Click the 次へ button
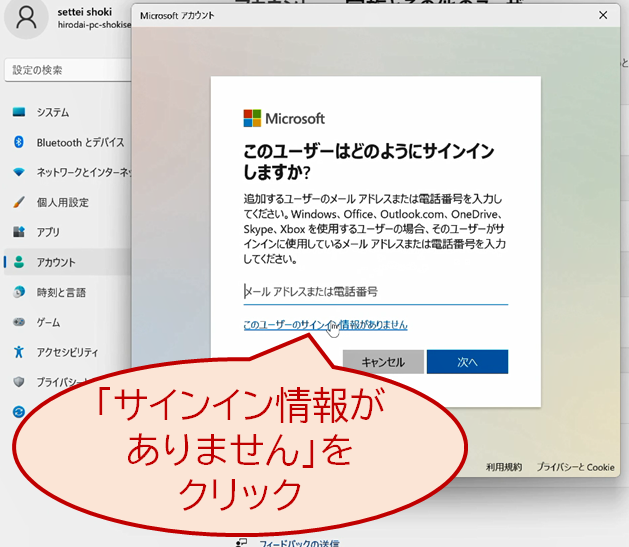Image resolution: width=629 pixels, height=547 pixels. coord(467,362)
